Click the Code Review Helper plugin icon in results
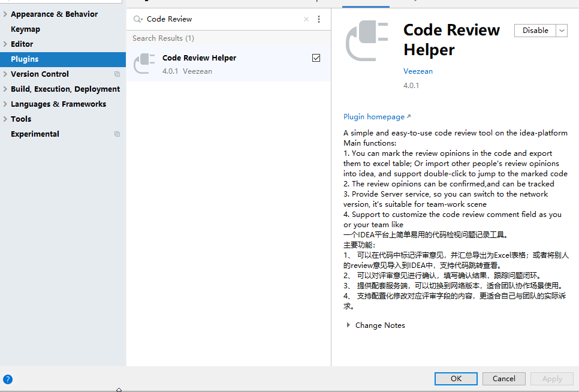The width and height of the screenshot is (579, 392). pos(144,64)
